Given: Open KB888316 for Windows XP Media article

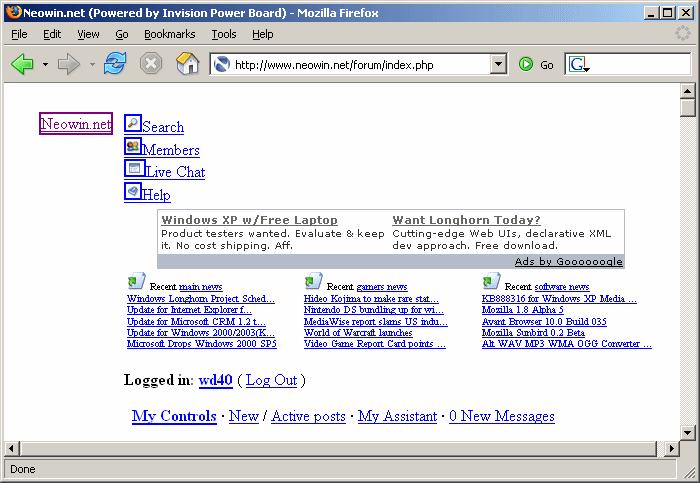Looking at the screenshot, I should (559, 299).
